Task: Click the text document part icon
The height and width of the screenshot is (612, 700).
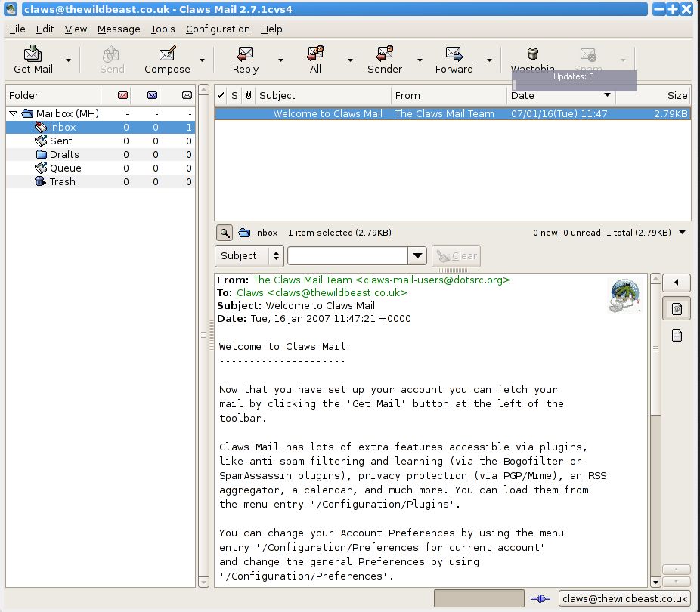Action: point(677,335)
